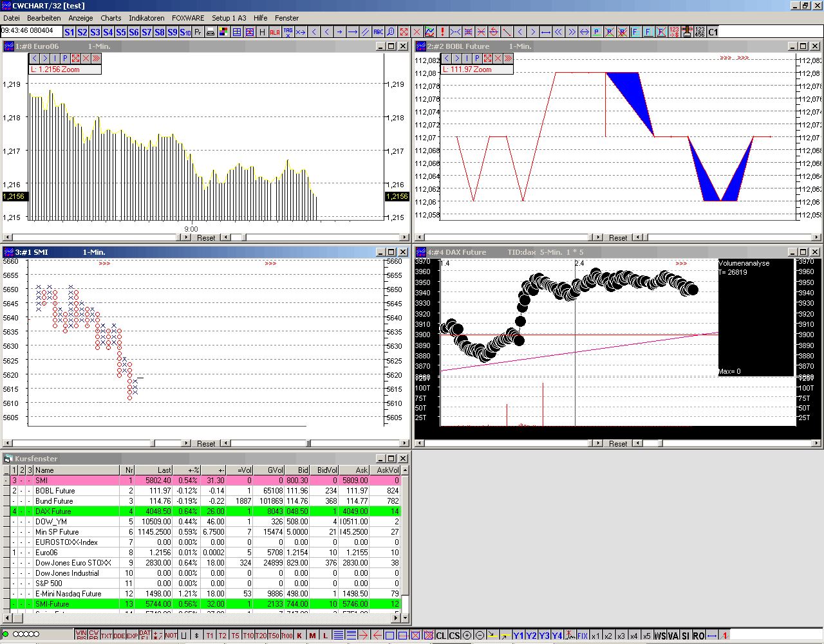Click the S1 setup button in toolbar
The width and height of the screenshot is (824, 644).
70,32
